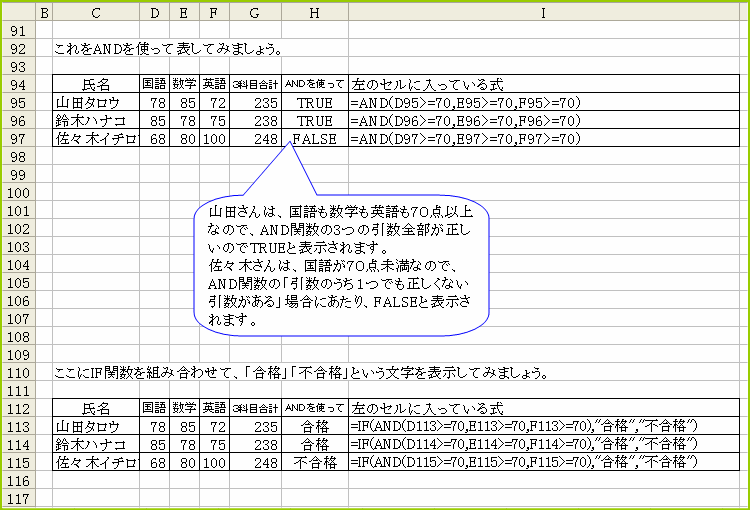Click formula =AND(D97>=70,E97>=70,F97>=70)
Screen dimensions: 750x510
pos(544,139)
